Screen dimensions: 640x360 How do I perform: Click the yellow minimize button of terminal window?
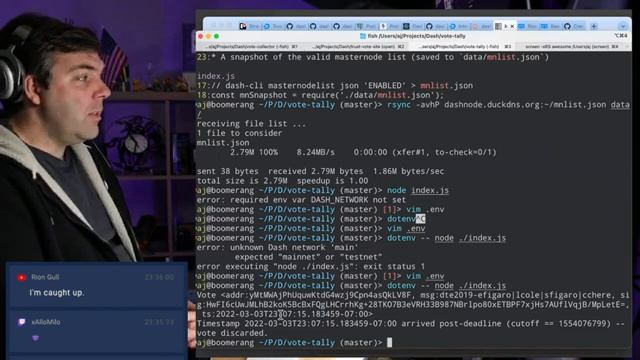208,36
